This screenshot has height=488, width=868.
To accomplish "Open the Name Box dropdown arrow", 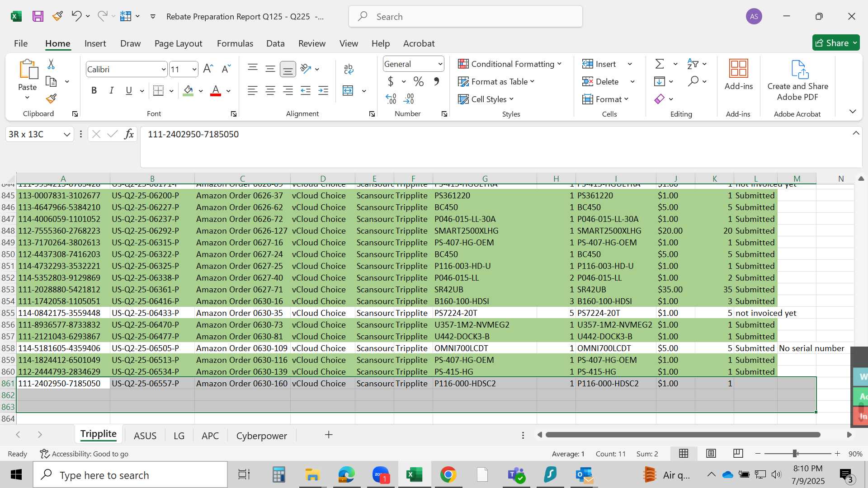I will pyautogui.click(x=67, y=134).
